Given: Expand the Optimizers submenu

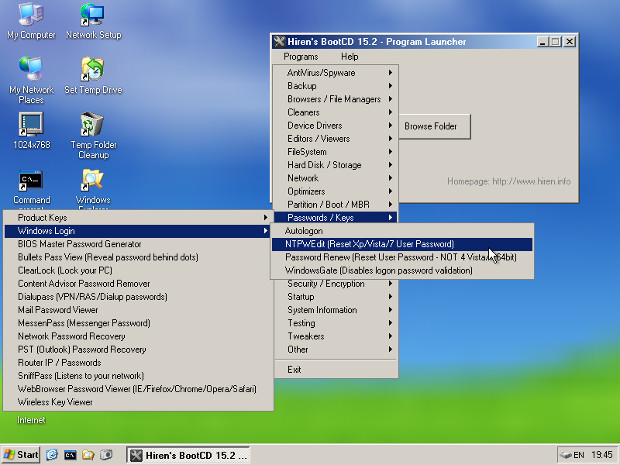Looking at the screenshot, I should pyautogui.click(x=336, y=191).
